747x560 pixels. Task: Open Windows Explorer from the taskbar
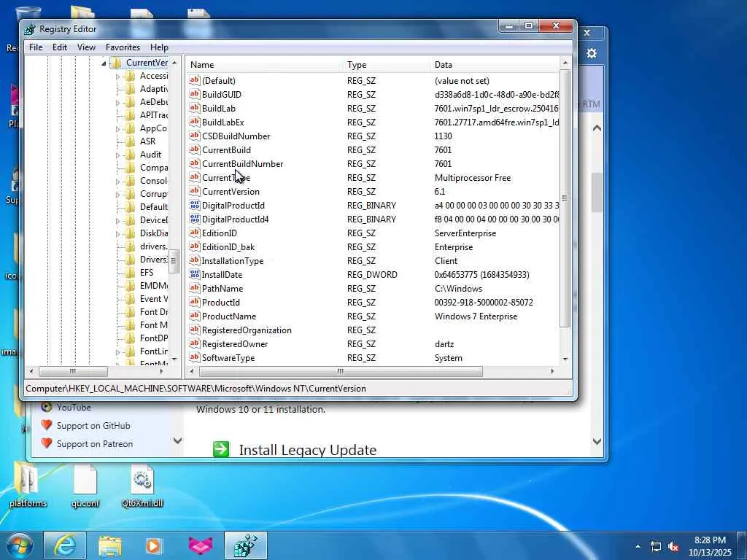(110, 545)
